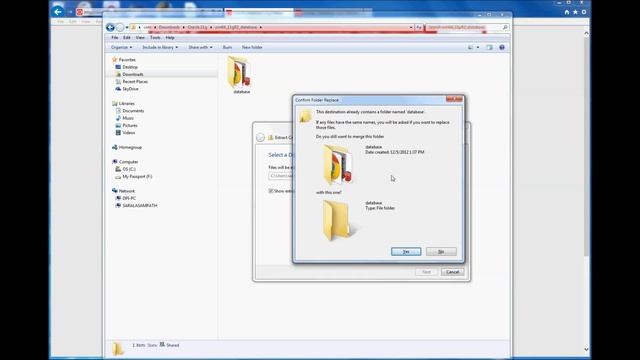640x360 pixels.
Task: Open the View menu in Explorer
Action: click(x=140, y=38)
